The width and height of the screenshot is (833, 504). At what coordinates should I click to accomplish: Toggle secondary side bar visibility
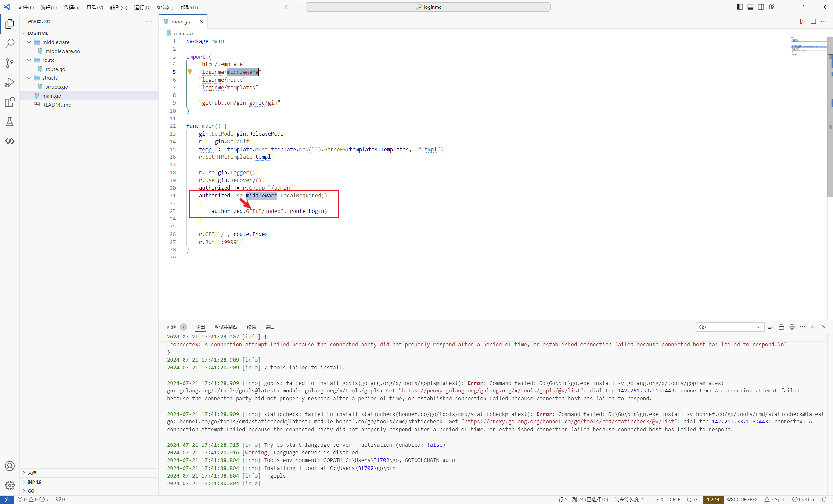tap(761, 7)
